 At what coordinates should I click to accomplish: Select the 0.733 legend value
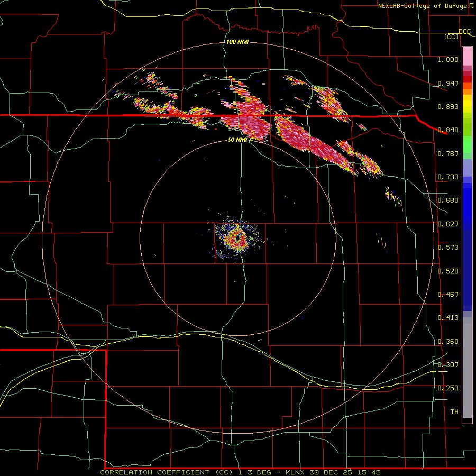click(x=448, y=177)
